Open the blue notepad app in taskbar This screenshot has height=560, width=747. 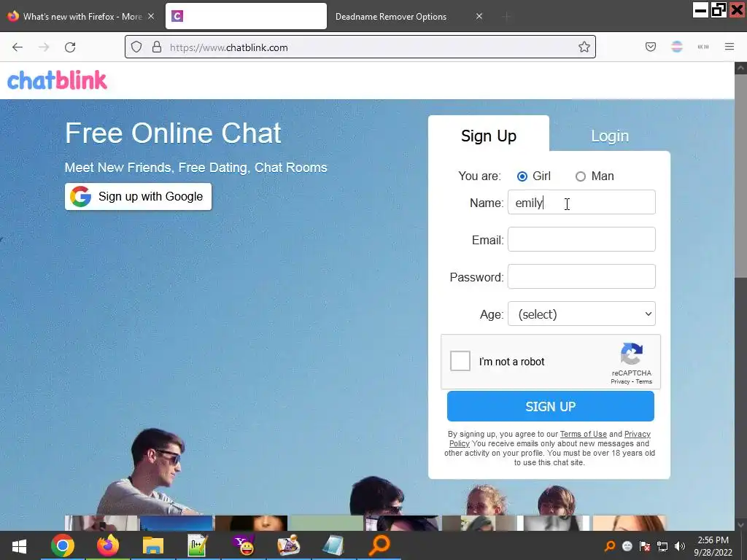coord(333,545)
